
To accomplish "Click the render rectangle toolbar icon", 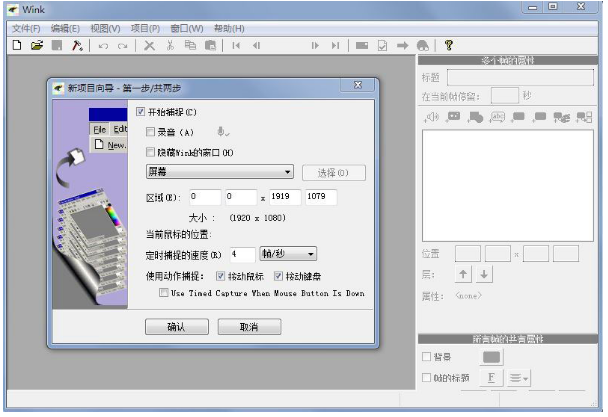I will [x=362, y=46].
